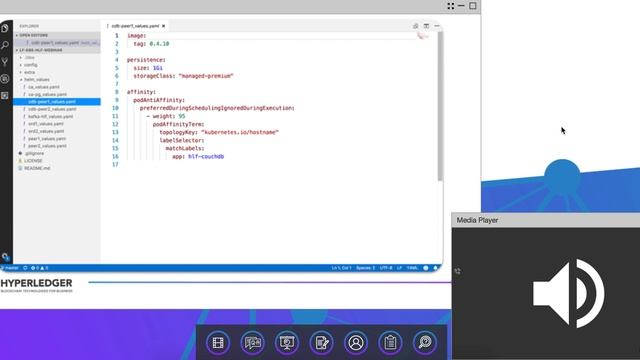Click the master branch indicator in status bar

click(10, 268)
